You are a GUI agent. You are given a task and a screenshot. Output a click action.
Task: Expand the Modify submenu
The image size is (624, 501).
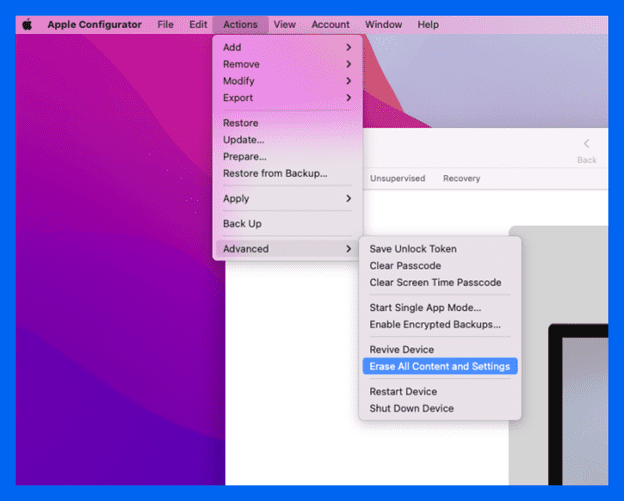pos(287,81)
